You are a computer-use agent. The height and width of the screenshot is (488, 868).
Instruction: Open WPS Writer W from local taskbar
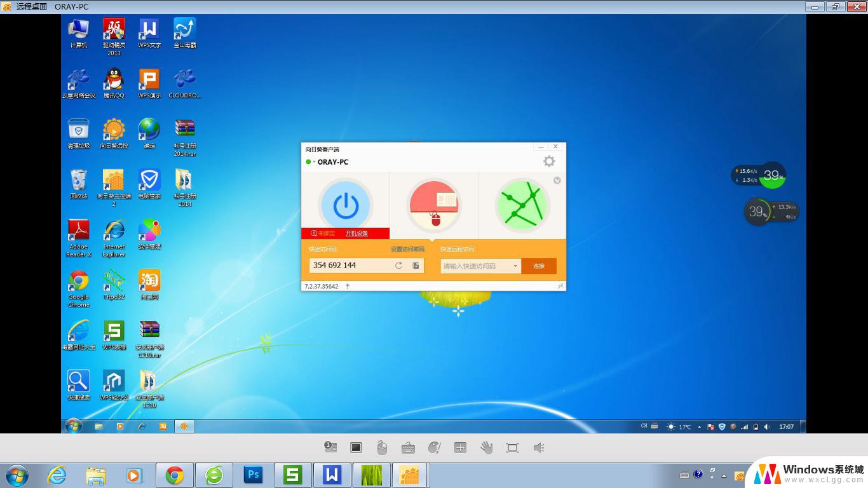(332, 475)
